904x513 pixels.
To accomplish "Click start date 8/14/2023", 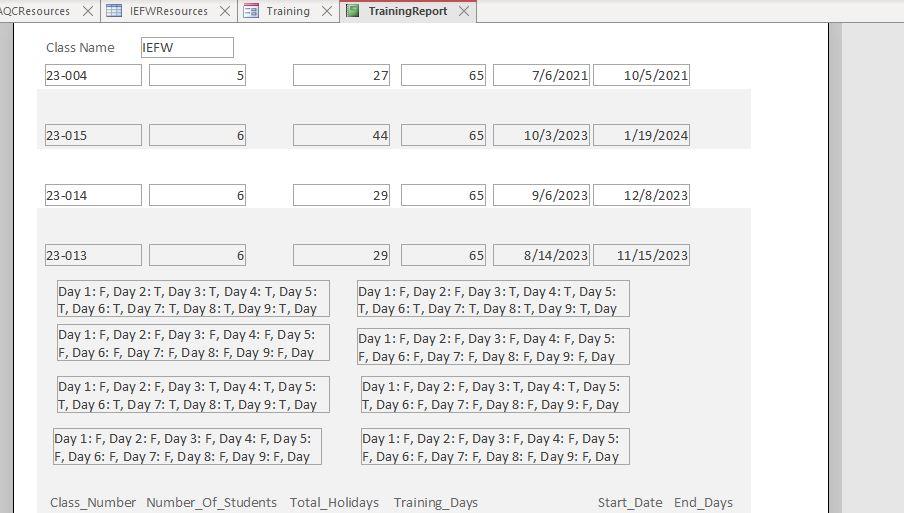I will (541, 255).
